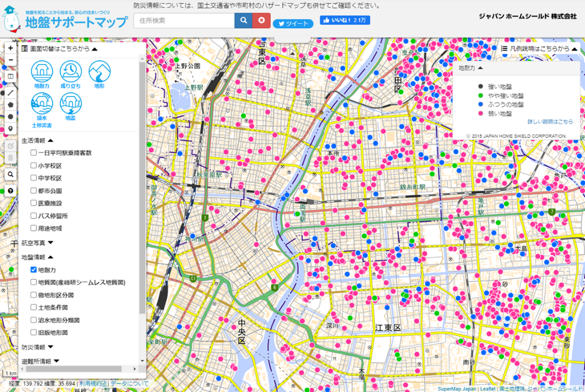Enable 用途地域 checkbox
The image size is (585, 392).
pyautogui.click(x=33, y=228)
